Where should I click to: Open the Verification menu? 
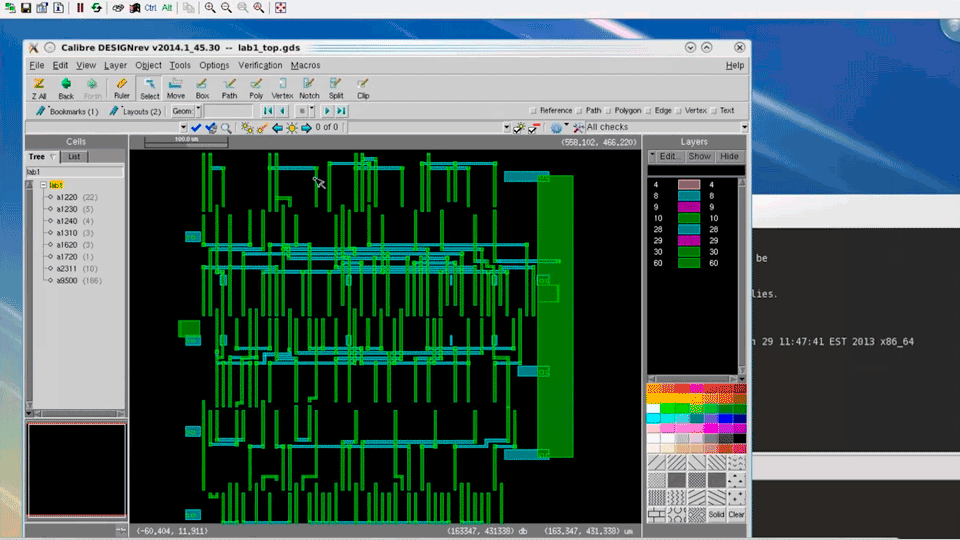(x=260, y=65)
